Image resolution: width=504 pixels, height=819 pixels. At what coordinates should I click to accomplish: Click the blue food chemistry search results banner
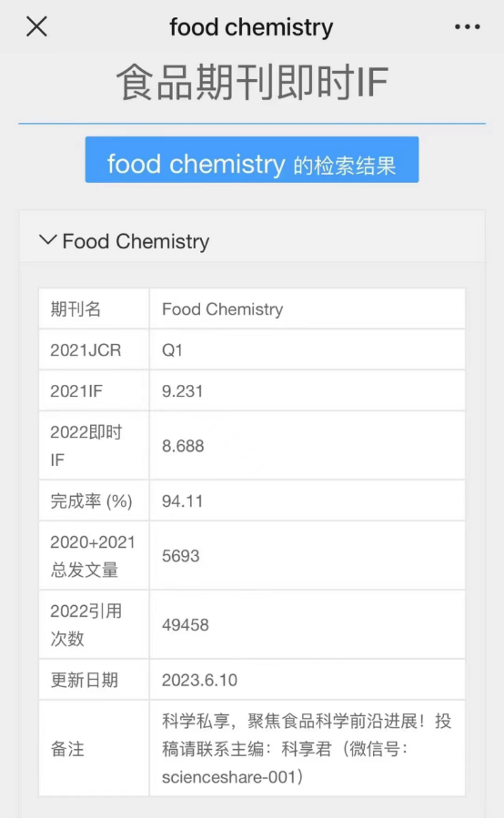[x=252, y=160]
